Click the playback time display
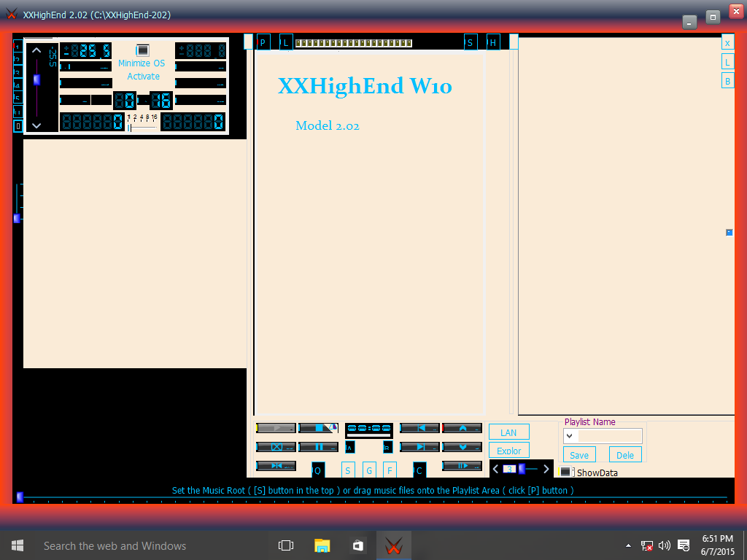This screenshot has height=560, width=747. 369,429
